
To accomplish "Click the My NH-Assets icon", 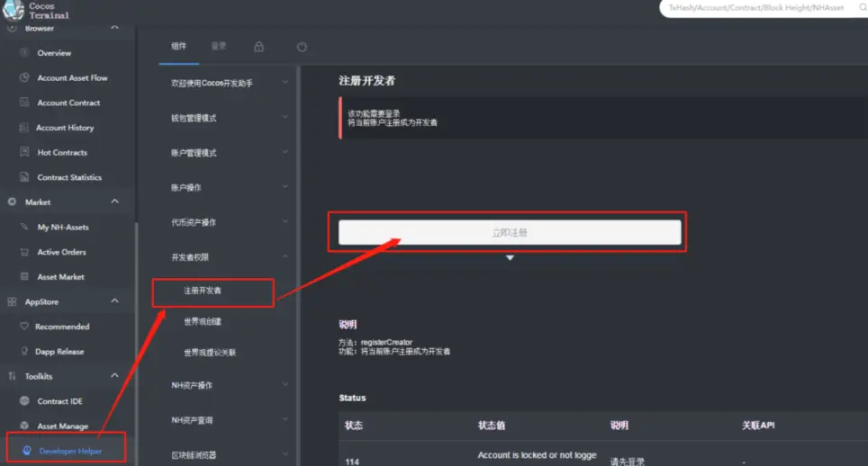I will pos(23,227).
